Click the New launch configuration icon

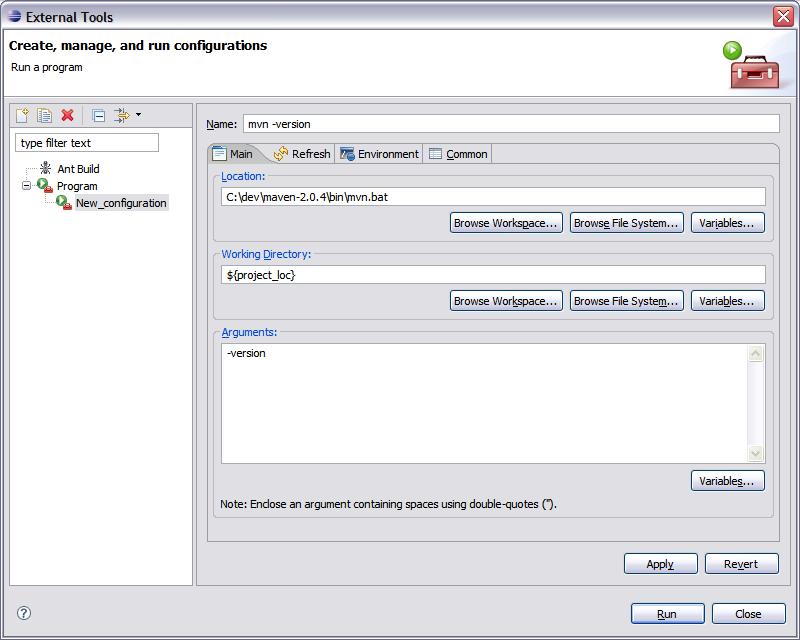point(23,116)
